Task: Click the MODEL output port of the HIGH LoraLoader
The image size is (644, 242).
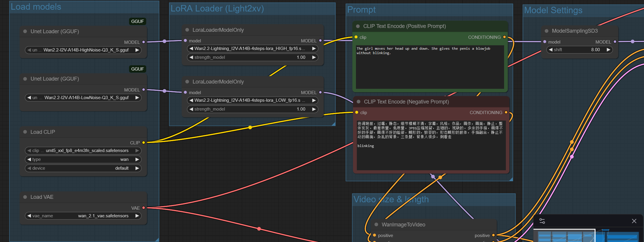Action: click(x=320, y=41)
